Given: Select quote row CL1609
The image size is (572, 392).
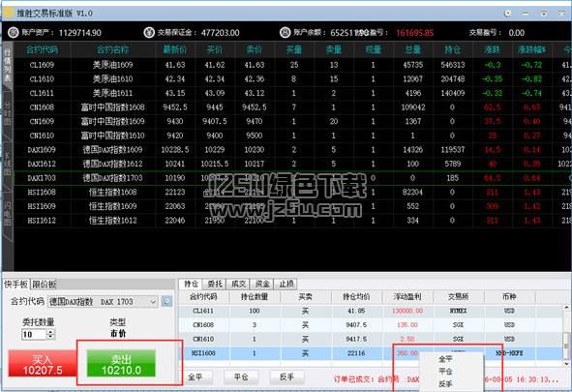Looking at the screenshot, I should point(292,65).
